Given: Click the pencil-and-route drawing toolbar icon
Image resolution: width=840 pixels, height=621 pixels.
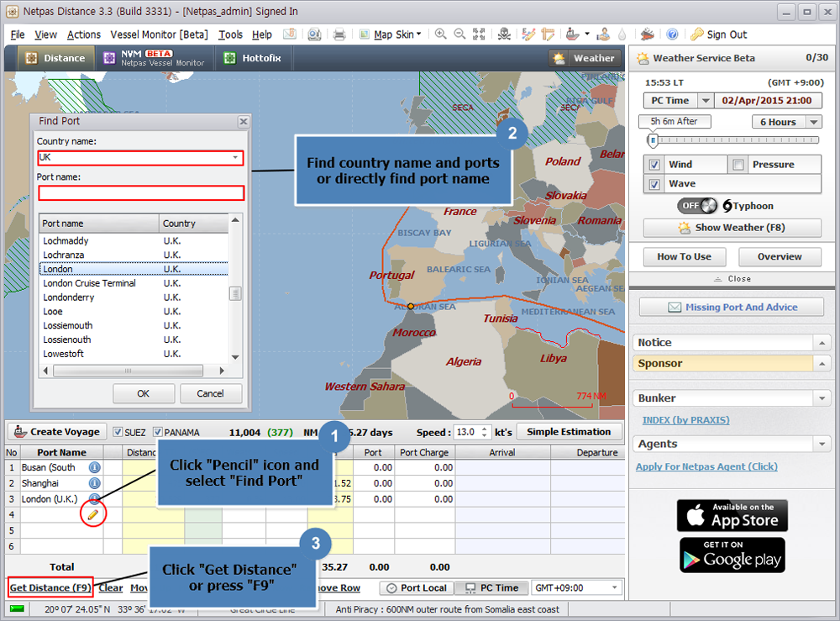Looking at the screenshot, I should tap(528, 34).
